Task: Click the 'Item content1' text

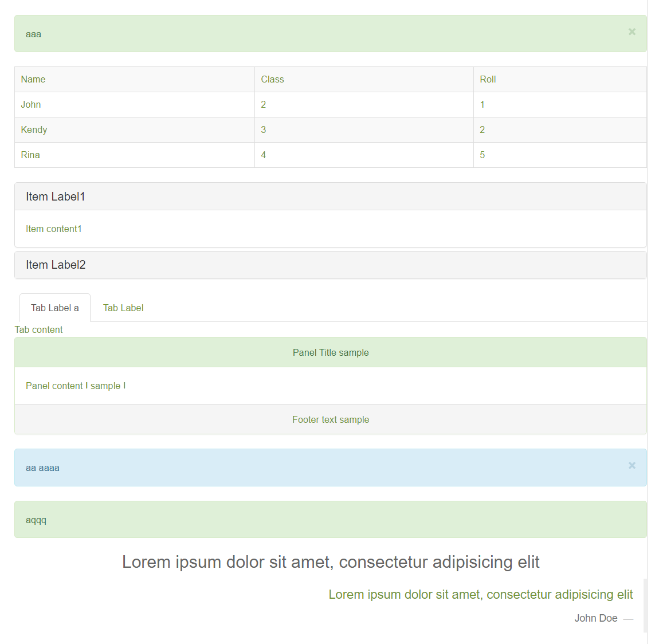Action: [53, 229]
